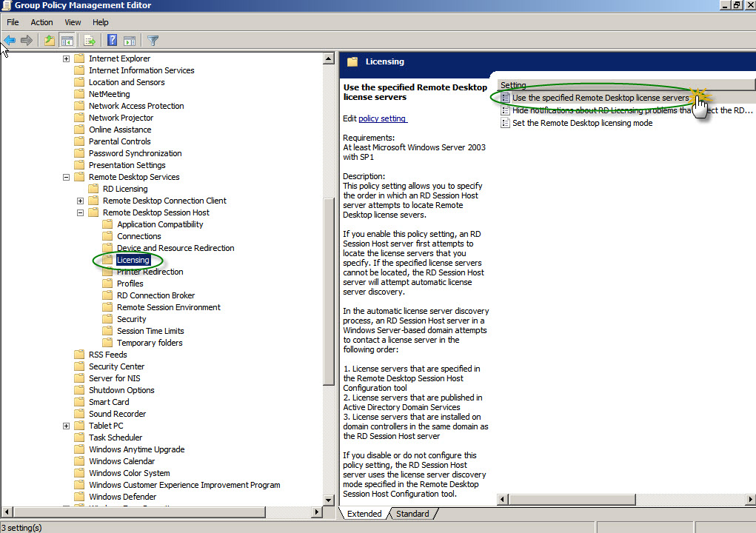Screen dimensions: 756x533
Task: Click the Group Policy Management Editor title icon
Action: point(6,5)
